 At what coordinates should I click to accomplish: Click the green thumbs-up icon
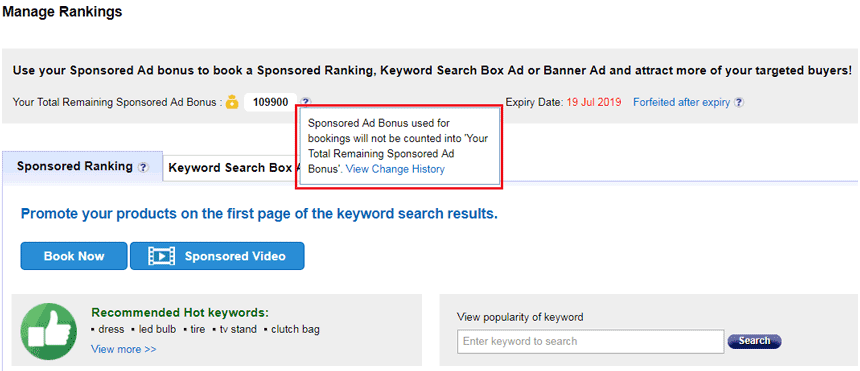48,331
